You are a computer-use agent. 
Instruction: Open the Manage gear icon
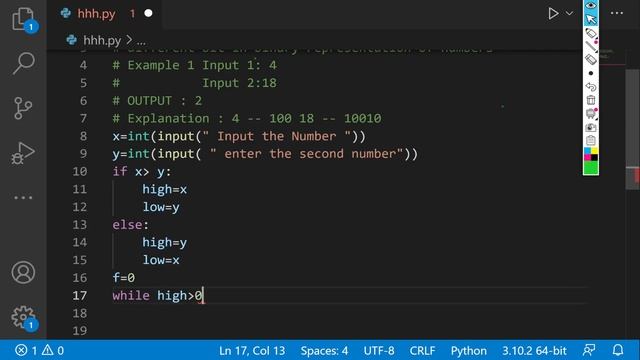click(x=23, y=317)
